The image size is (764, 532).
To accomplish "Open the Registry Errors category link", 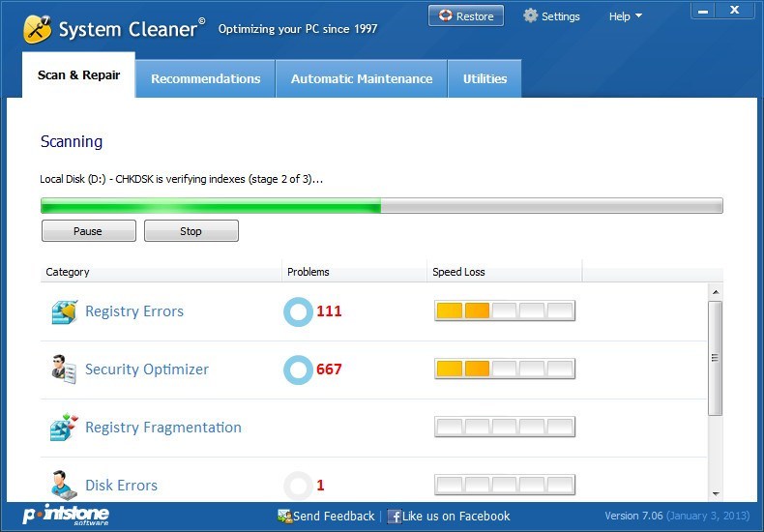I will coord(134,311).
